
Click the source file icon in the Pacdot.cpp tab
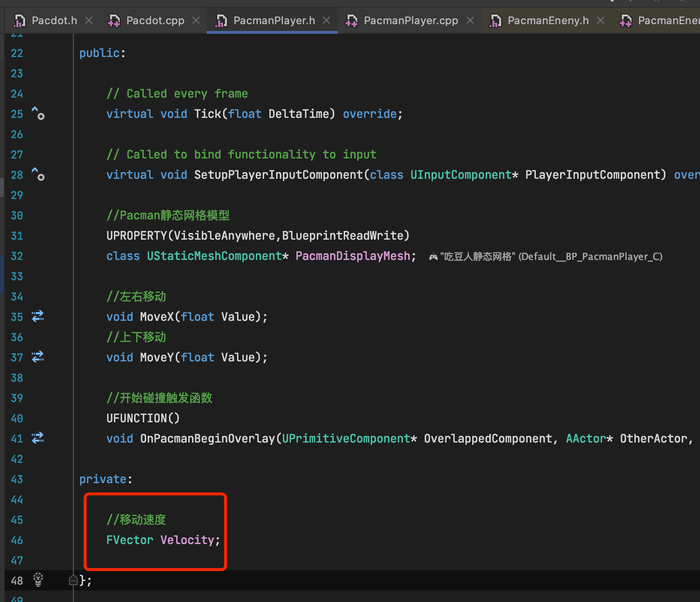[x=113, y=20]
